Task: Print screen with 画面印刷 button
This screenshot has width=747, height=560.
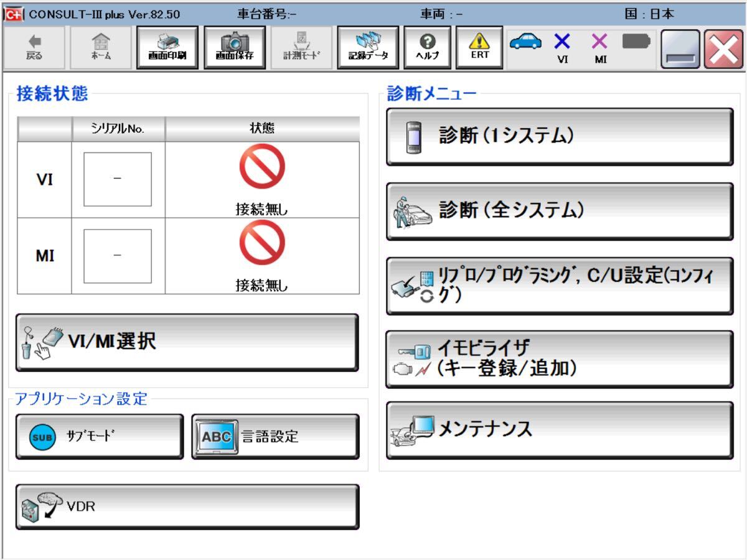Action: point(167,47)
